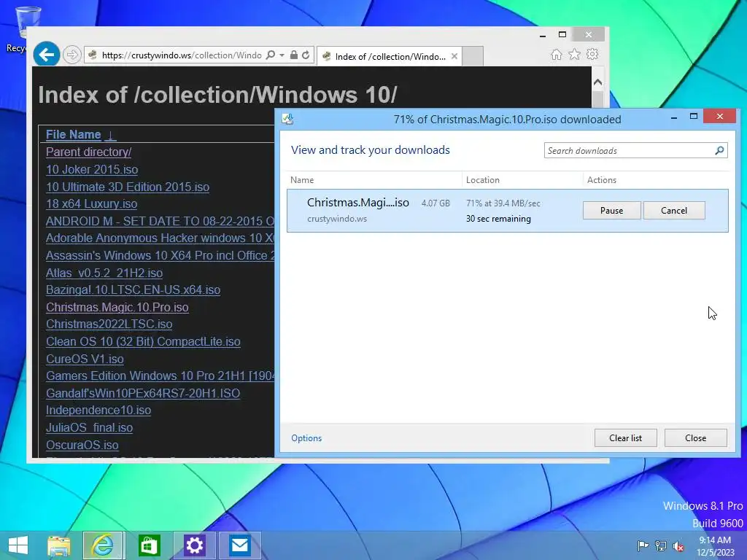Go back with the blue Back arrow
Screen dimensions: 747x560
(x=46, y=55)
